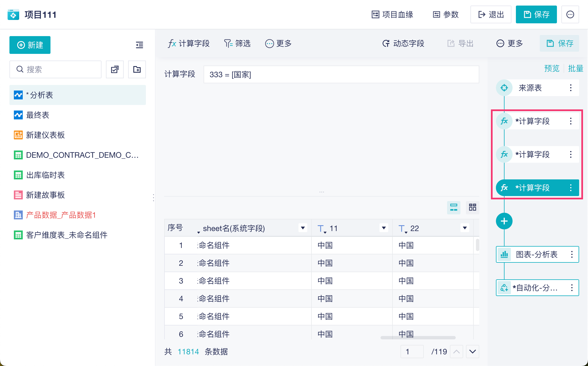Go to the next page with the down chevron
Viewport: 588px width, 366px height.
473,352
